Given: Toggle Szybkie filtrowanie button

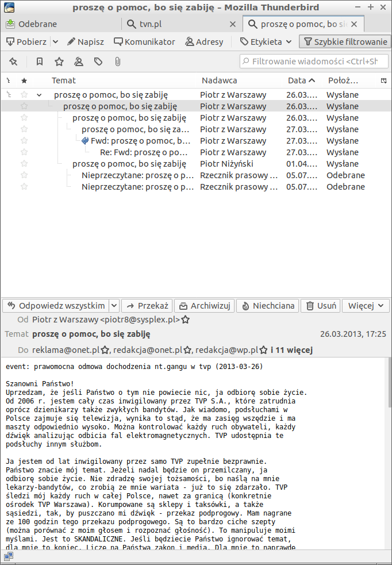Looking at the screenshot, I should 345,42.
